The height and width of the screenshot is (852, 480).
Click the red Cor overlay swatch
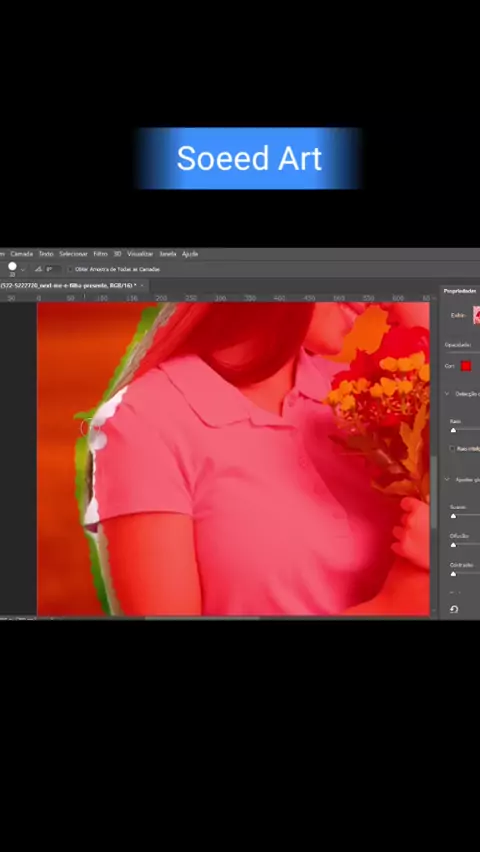(x=466, y=366)
